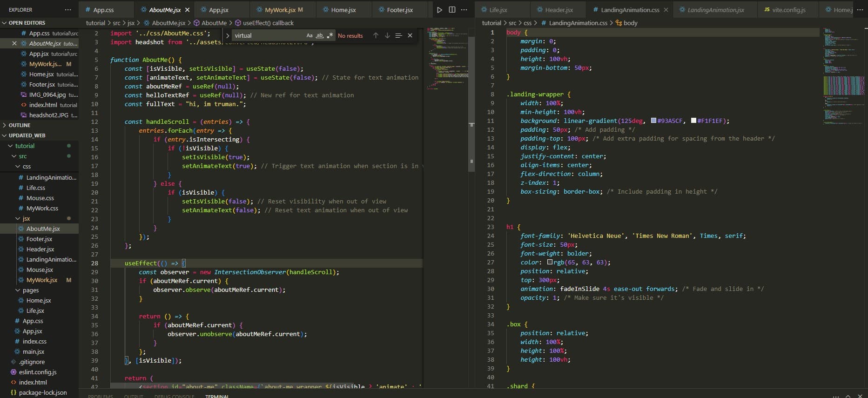Screen dimensions: 868x398
Task: Go to next find match
Action: 387,35
